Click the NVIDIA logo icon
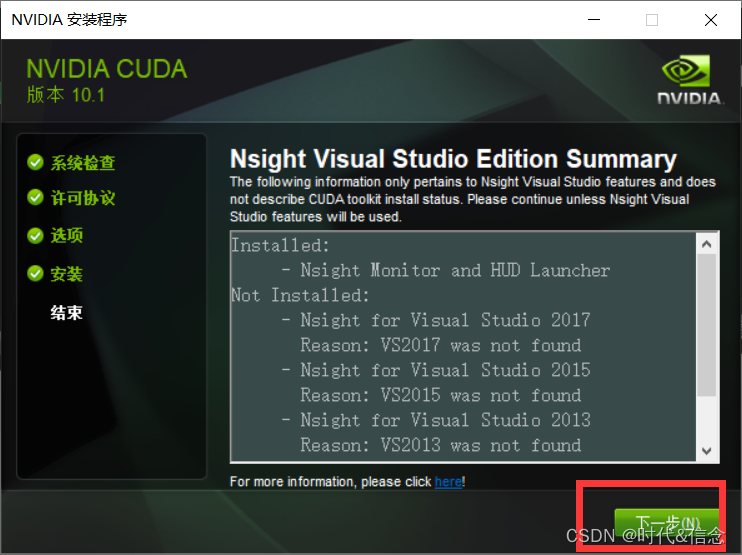Viewport: 742px width, 555px height. [x=689, y=79]
